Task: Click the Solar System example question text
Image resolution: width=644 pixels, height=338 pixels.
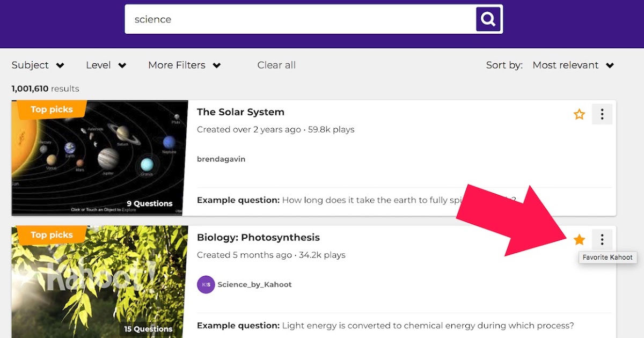Action: [x=356, y=200]
